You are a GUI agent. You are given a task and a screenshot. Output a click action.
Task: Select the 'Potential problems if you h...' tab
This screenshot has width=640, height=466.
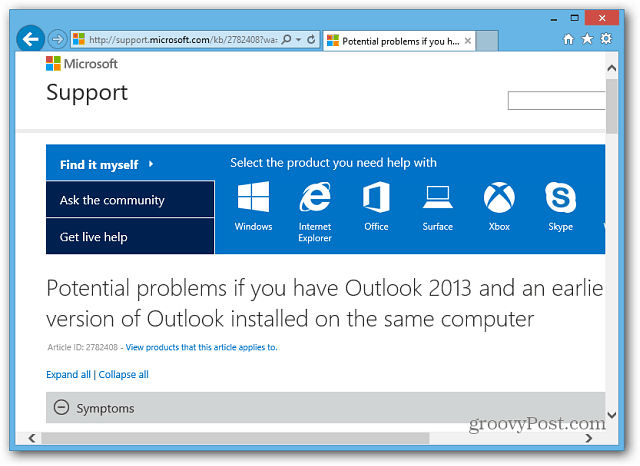click(399, 41)
